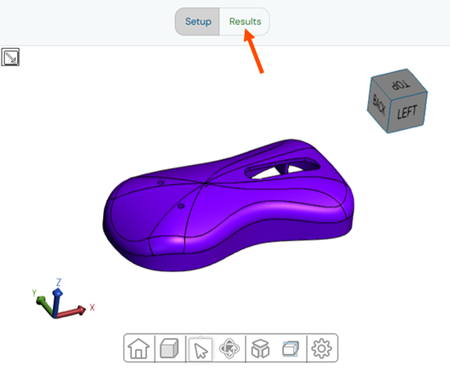Switch to the Setup tab

click(x=198, y=22)
